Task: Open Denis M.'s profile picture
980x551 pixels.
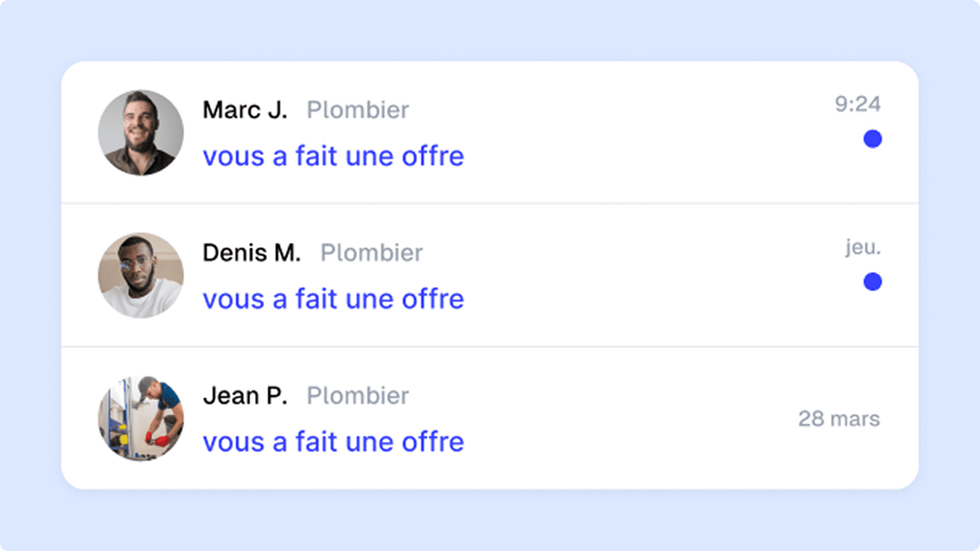Action: pos(140,275)
